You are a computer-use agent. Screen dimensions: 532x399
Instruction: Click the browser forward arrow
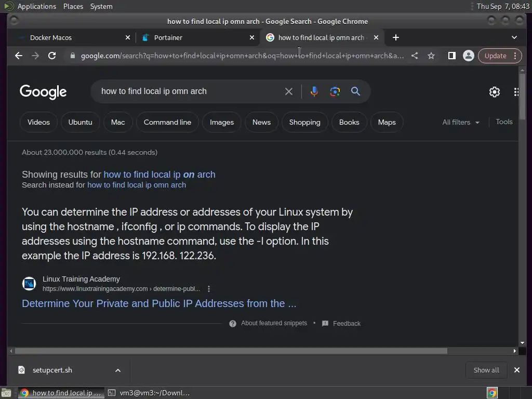pos(35,56)
